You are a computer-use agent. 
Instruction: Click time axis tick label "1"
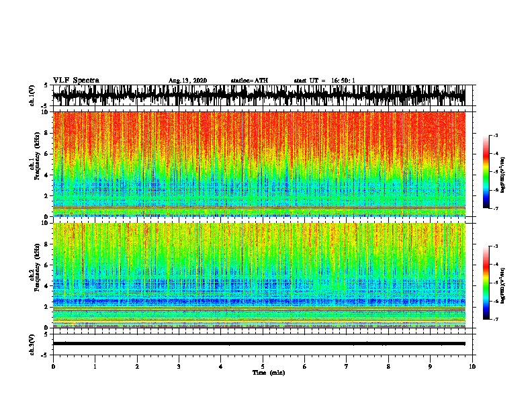coord(95,367)
